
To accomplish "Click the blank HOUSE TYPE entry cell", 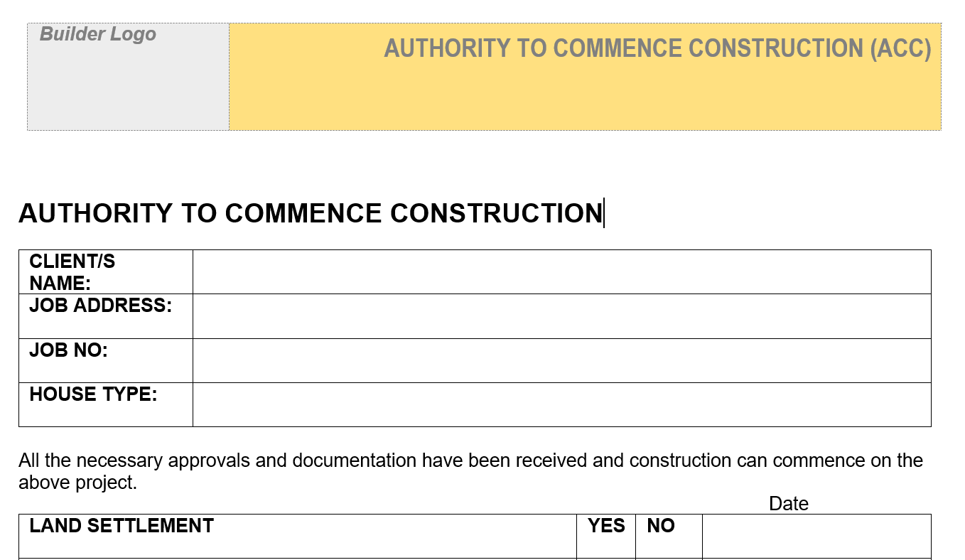I will (x=561, y=404).
